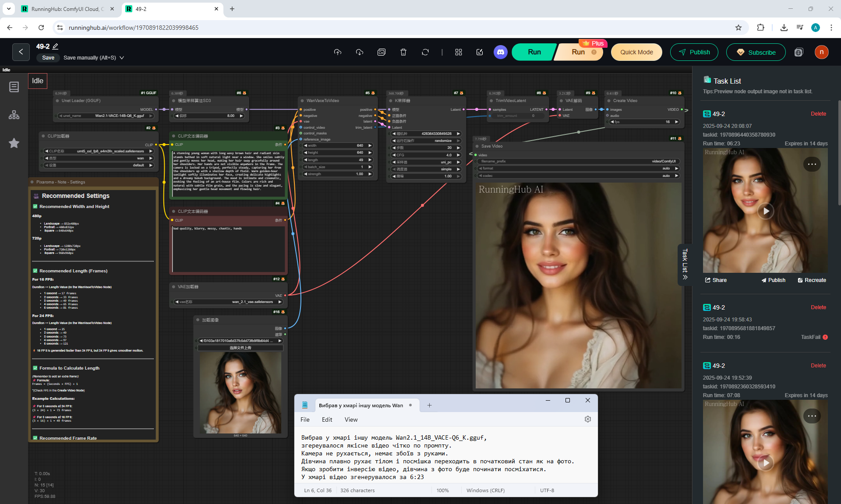841x504 pixels.
Task: Click the download workflow cloud icon
Action: click(x=360, y=52)
